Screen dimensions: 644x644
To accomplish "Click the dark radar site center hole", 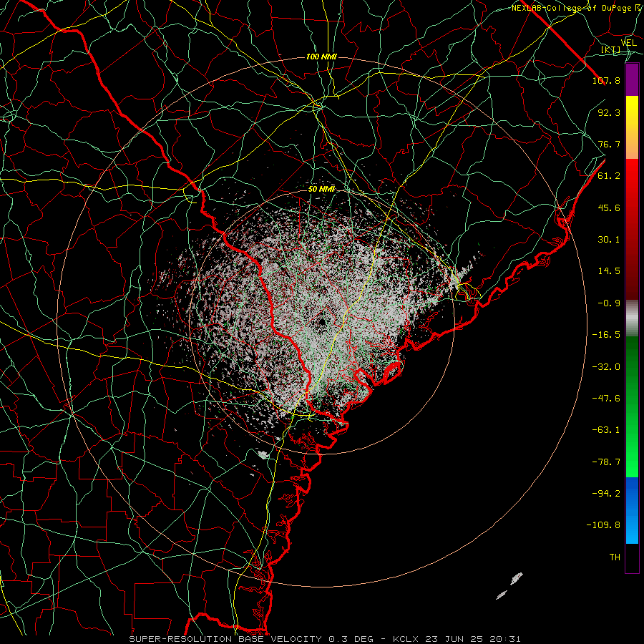I will pyautogui.click(x=322, y=321).
